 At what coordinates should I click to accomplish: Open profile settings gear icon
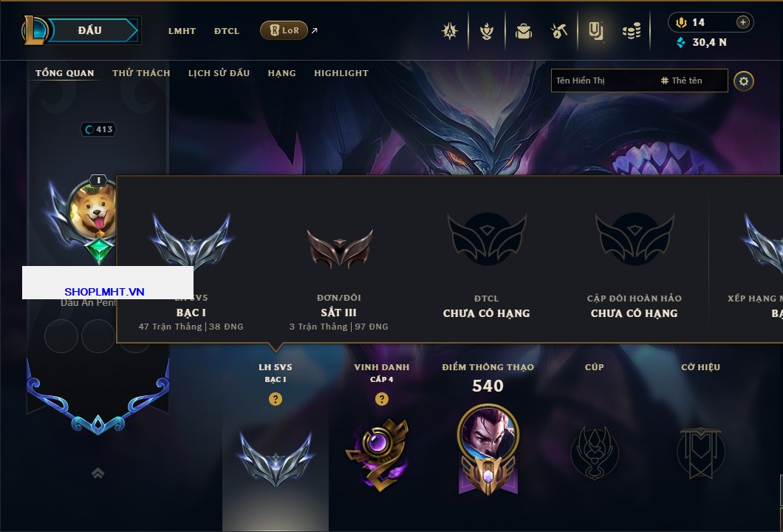click(744, 81)
